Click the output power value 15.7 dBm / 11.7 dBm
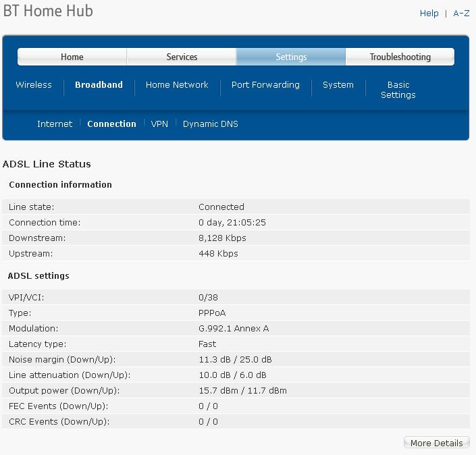This screenshot has height=455, width=476. 242,391
